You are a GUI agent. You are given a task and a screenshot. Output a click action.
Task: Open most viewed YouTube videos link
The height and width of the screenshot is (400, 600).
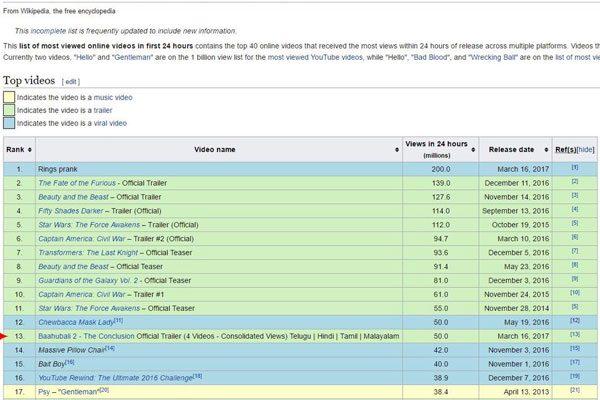(315, 57)
